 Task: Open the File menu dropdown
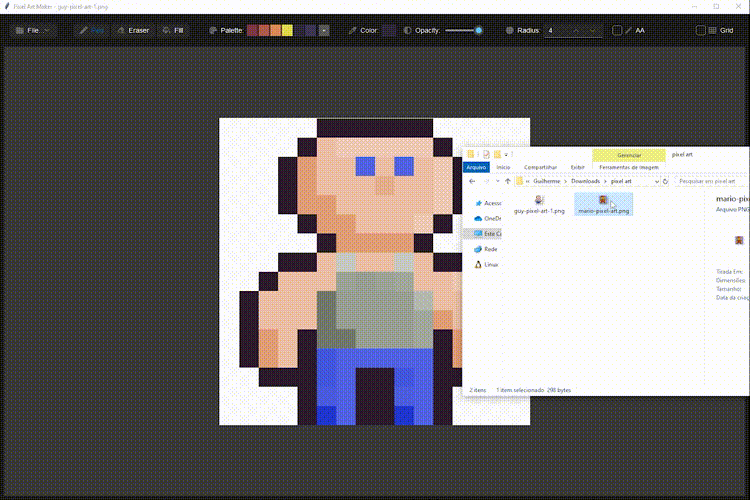point(33,30)
